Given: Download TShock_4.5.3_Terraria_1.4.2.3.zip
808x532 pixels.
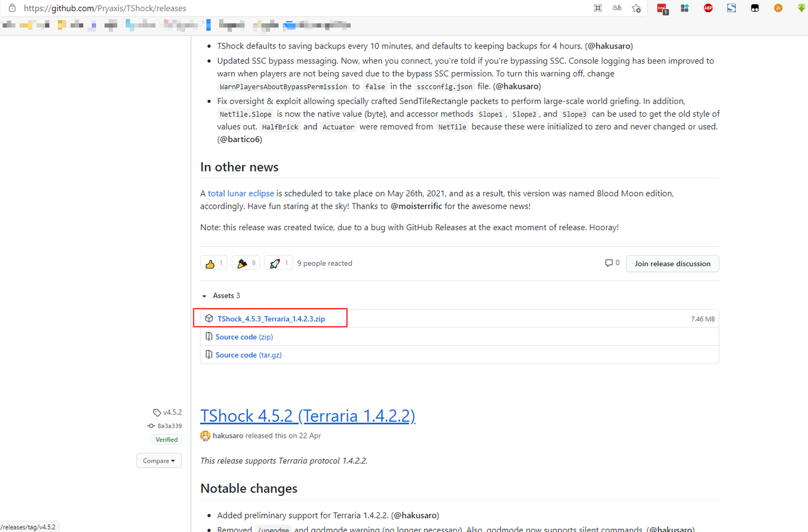Looking at the screenshot, I should point(271,319).
